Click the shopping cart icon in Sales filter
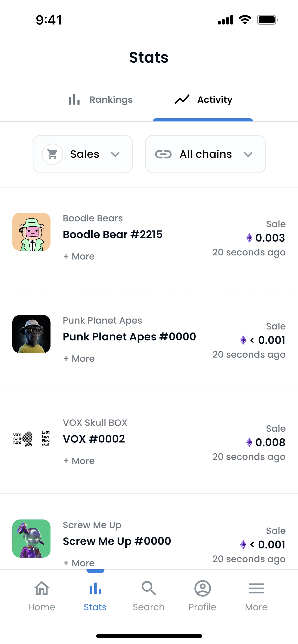Image resolution: width=298 pixels, height=644 pixels. [52, 154]
